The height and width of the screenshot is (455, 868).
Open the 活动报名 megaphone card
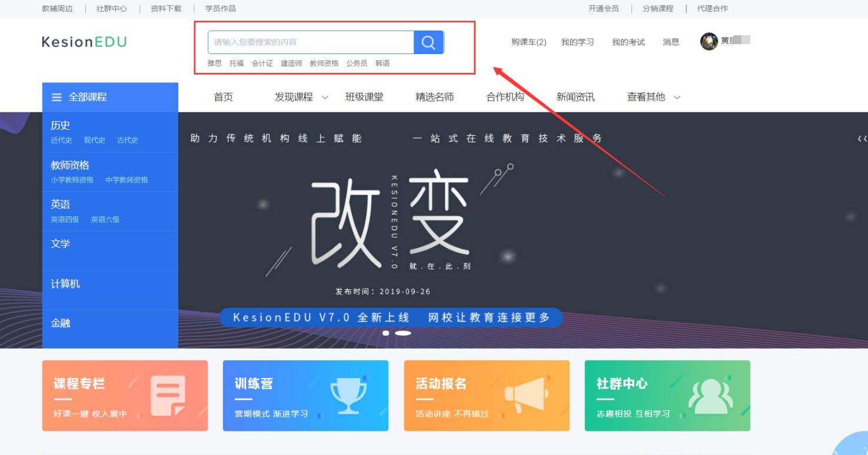(487, 396)
